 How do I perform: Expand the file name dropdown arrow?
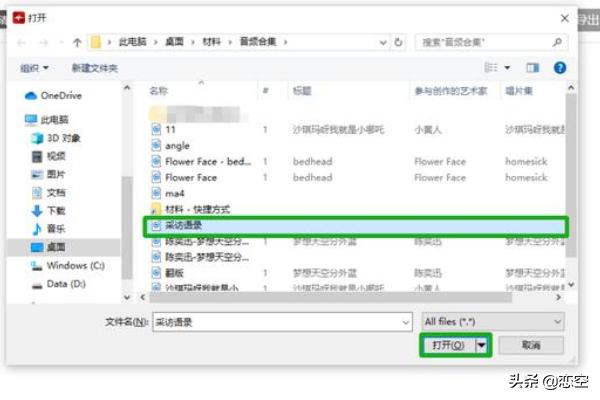(406, 322)
